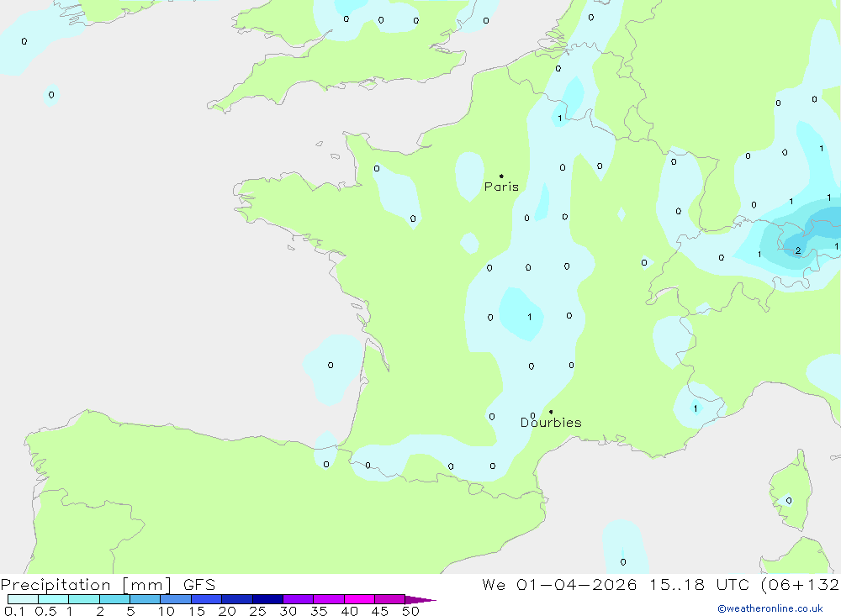Pick the 30–35 mm purple legend swatch
This screenshot has height=616, width=841.
pyautogui.click(x=299, y=599)
